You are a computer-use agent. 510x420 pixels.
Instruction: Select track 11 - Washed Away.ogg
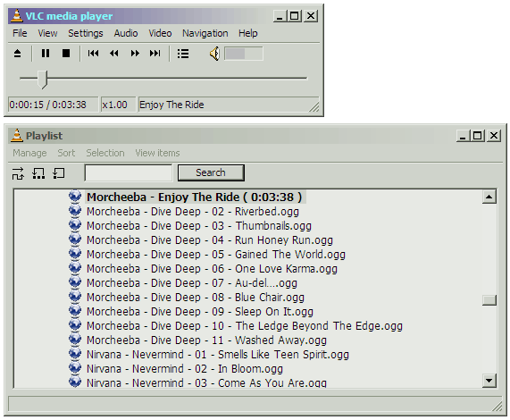tap(206, 340)
